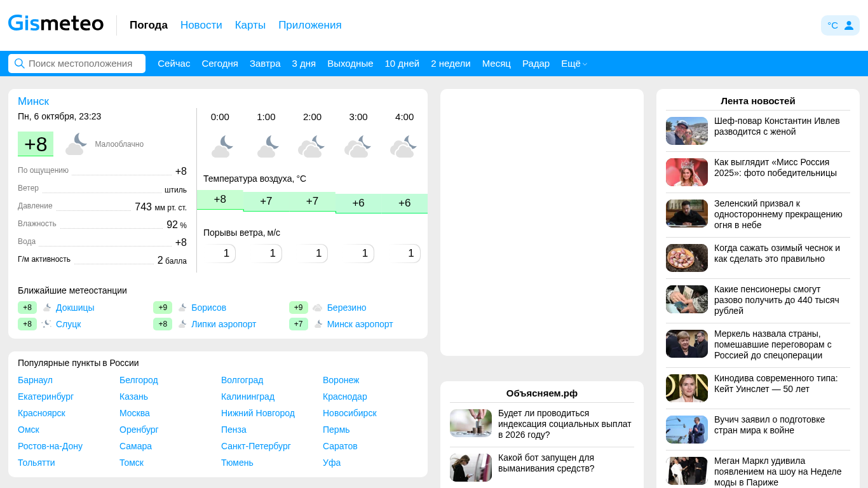The height and width of the screenshot is (488, 868).
Task: Go to the Новости section
Action: (201, 25)
